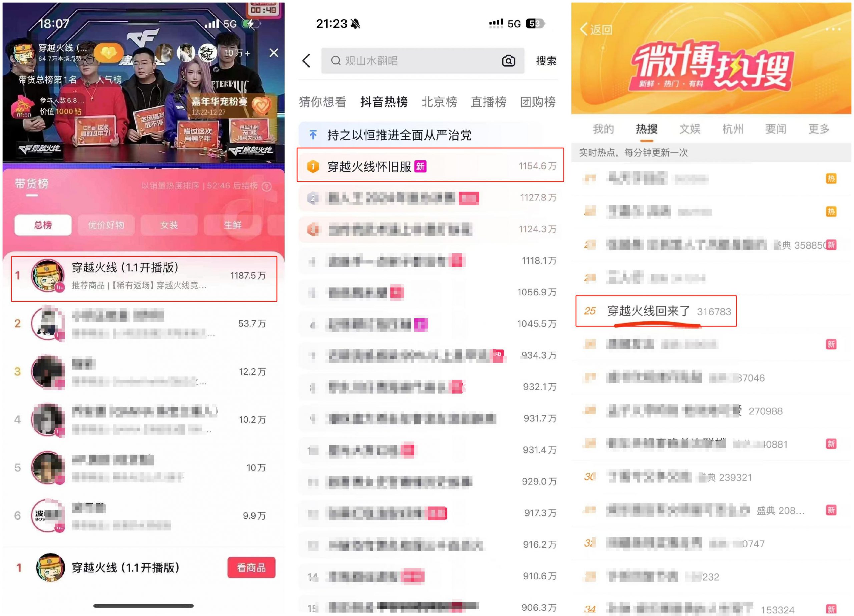Tap the golden heart follow icon
The height and width of the screenshot is (616, 854).
click(x=108, y=53)
